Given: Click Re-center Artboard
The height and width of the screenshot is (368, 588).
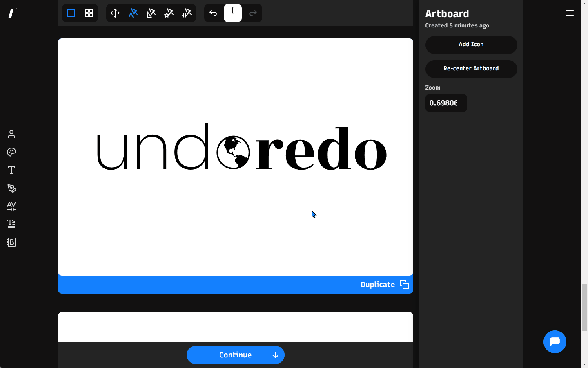Looking at the screenshot, I should pos(471,69).
